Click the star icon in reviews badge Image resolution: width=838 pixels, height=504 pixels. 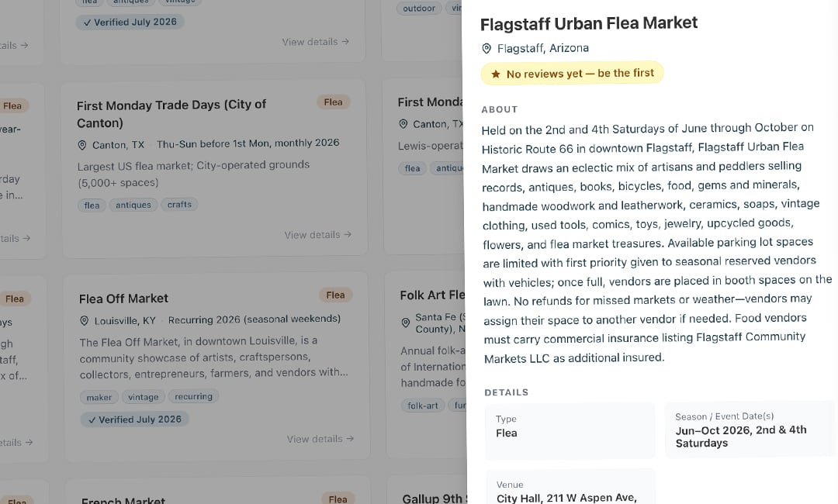[x=495, y=74]
